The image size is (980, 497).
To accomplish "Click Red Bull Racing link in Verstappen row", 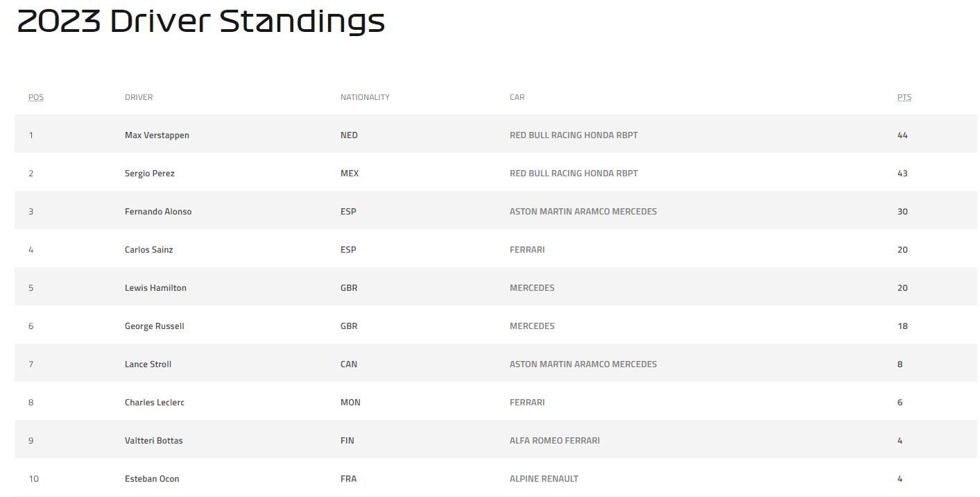I will [x=574, y=135].
